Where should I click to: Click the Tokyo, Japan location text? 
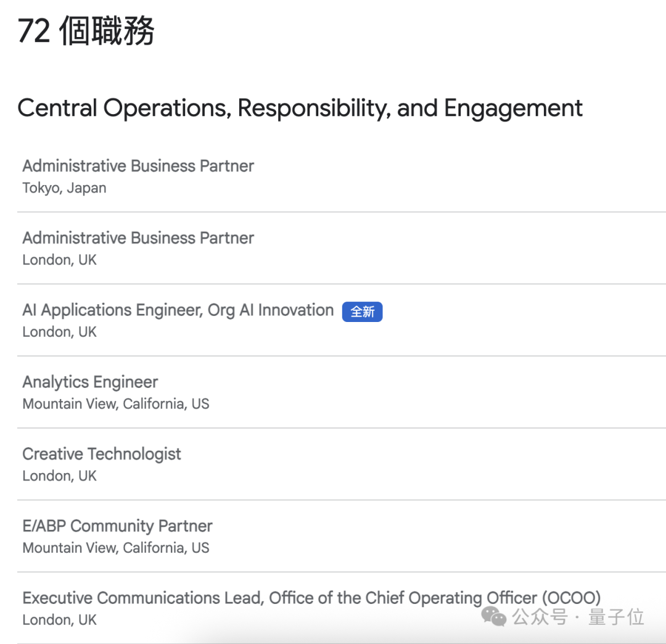(64, 188)
